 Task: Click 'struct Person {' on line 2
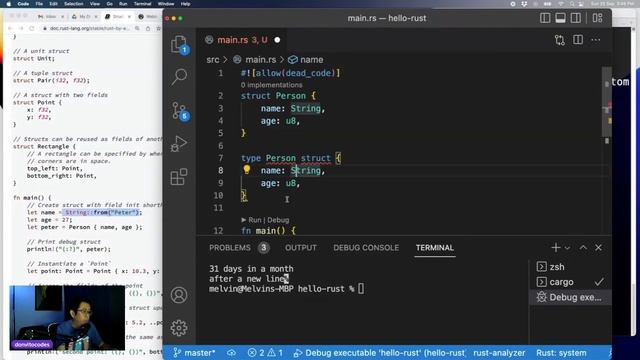pos(278,96)
